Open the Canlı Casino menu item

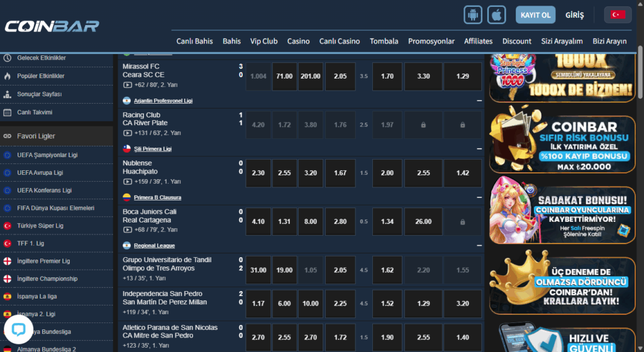pos(340,41)
